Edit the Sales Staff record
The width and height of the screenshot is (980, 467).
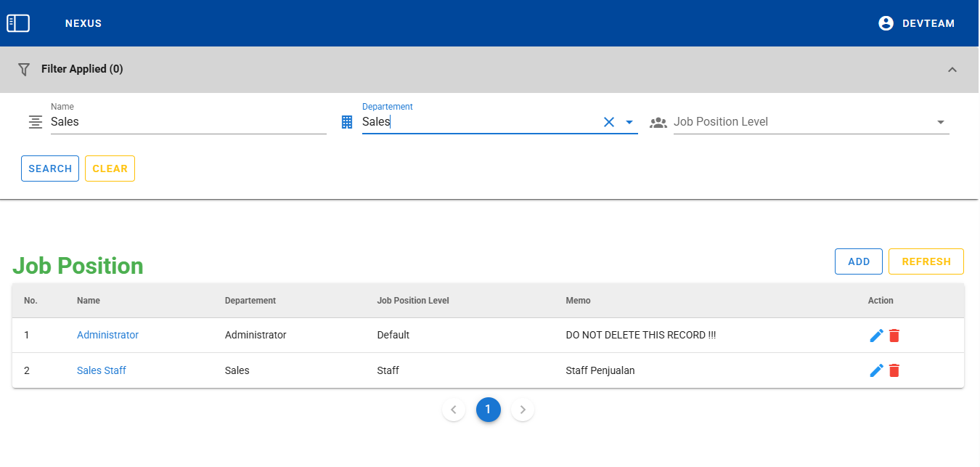[x=876, y=370]
